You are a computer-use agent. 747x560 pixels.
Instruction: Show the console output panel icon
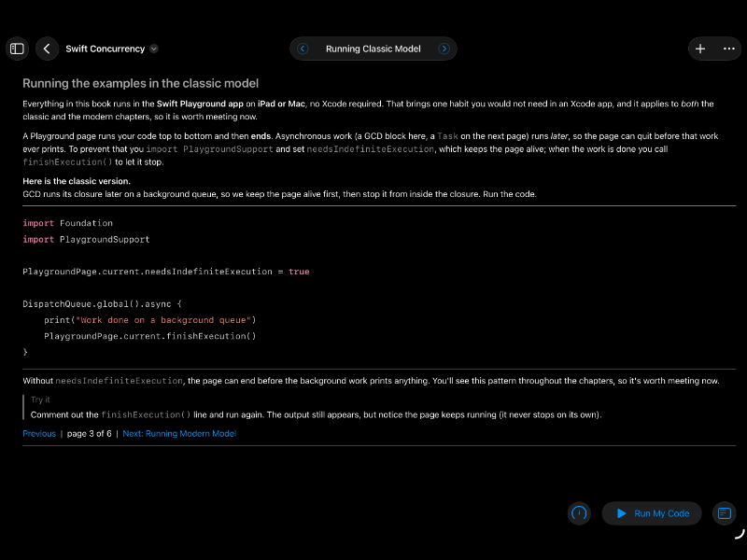[x=725, y=513]
